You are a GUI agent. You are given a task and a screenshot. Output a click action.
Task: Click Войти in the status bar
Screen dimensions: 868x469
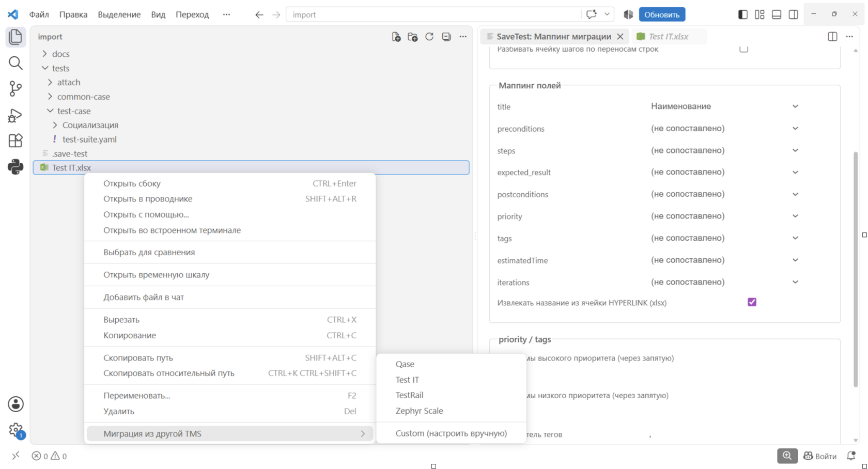coord(820,456)
